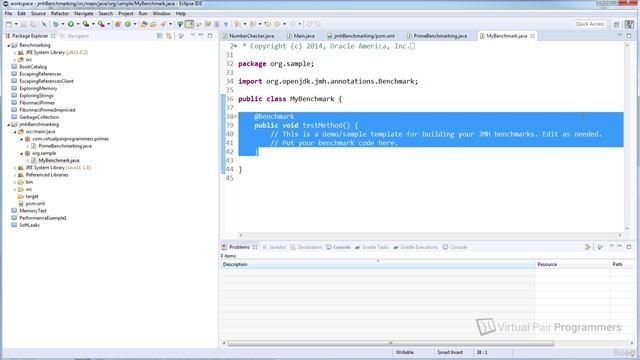This screenshot has height=360, width=640.
Task: Click the Next Annotation toolbar icon
Action: [238, 24]
